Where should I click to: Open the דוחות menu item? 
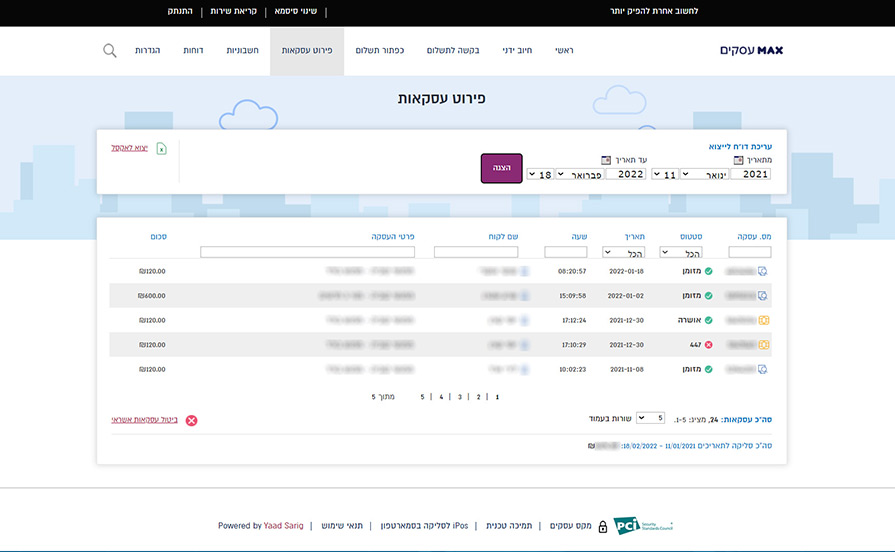pyautogui.click(x=193, y=50)
